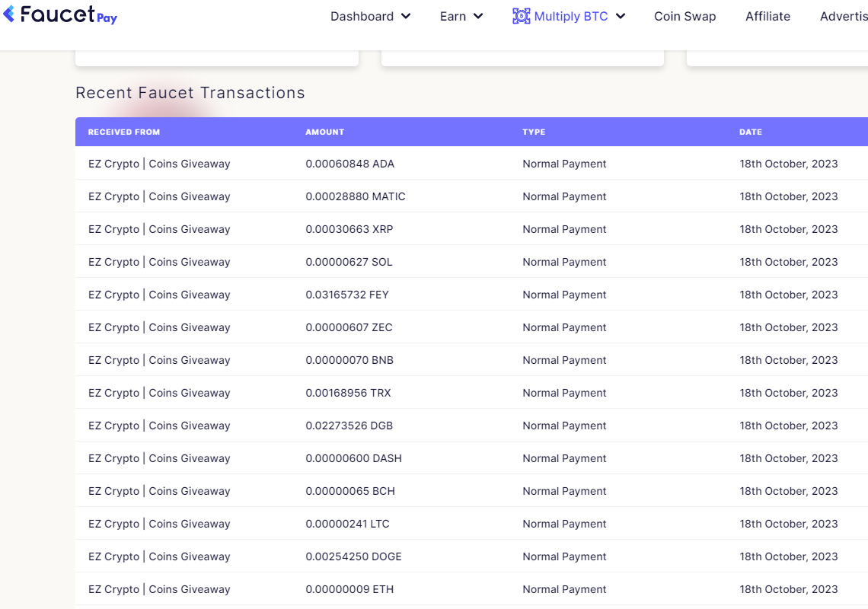
Task: Click the date in the DGB row
Action: click(x=789, y=426)
